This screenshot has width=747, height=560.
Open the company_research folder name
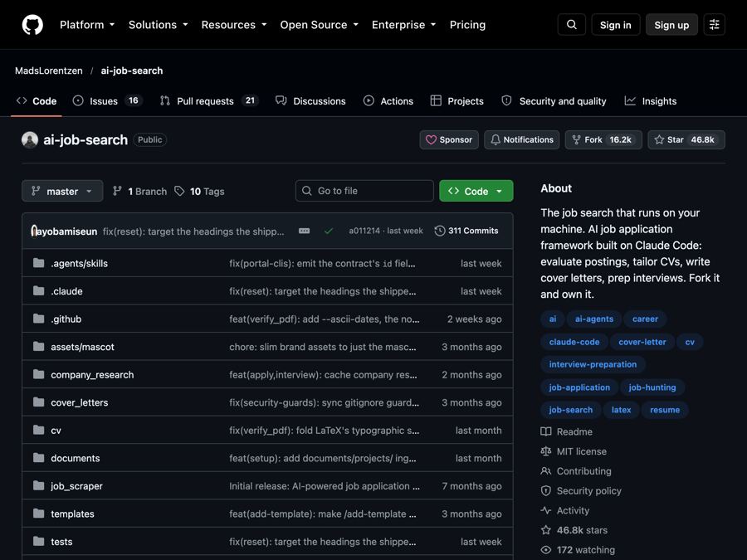pyautogui.click(x=92, y=375)
